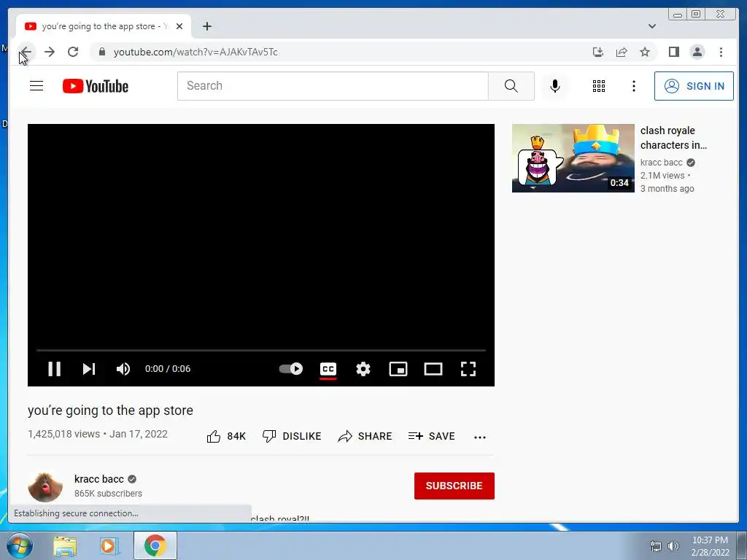
Task: Open kracc bacc link in sidebar suggestion
Action: coord(661,163)
